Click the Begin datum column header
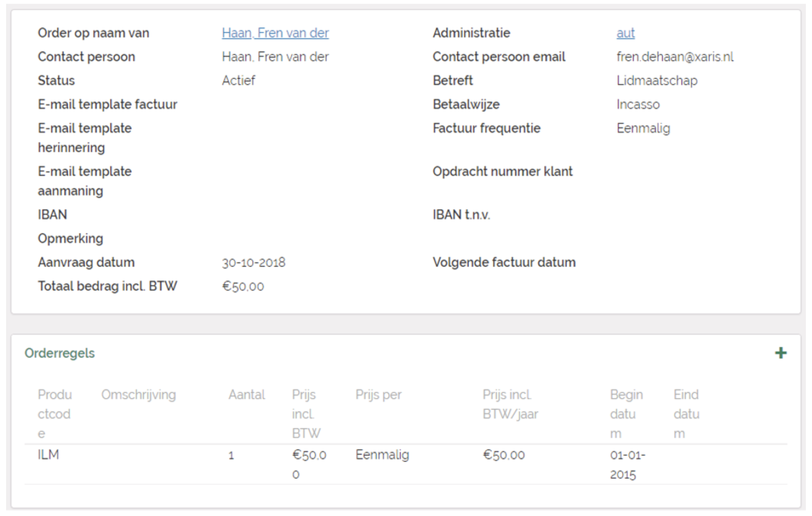 [626, 414]
